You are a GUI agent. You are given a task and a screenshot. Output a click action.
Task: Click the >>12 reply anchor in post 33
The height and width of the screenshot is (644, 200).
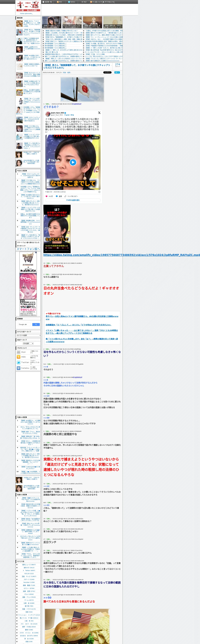pyautogui.click(x=46, y=486)
